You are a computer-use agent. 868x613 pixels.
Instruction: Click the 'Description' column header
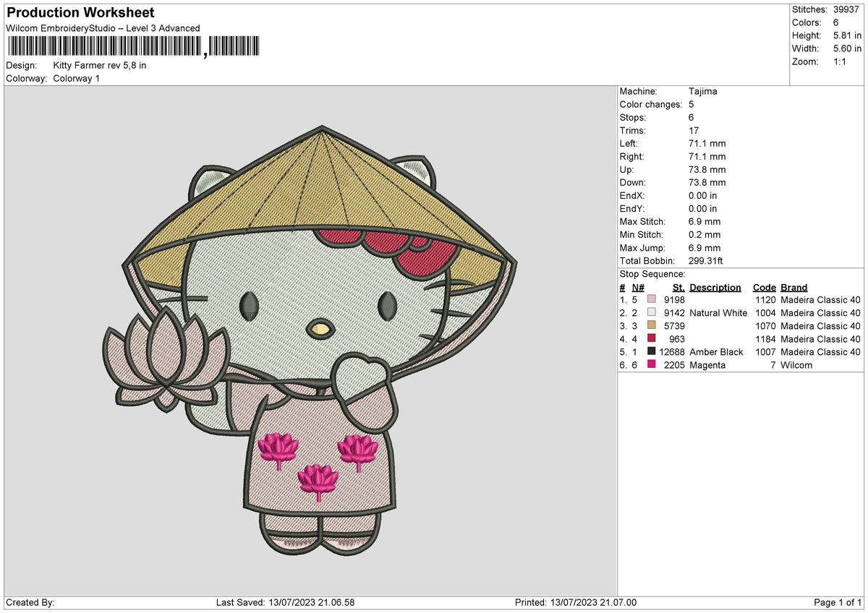click(x=715, y=288)
